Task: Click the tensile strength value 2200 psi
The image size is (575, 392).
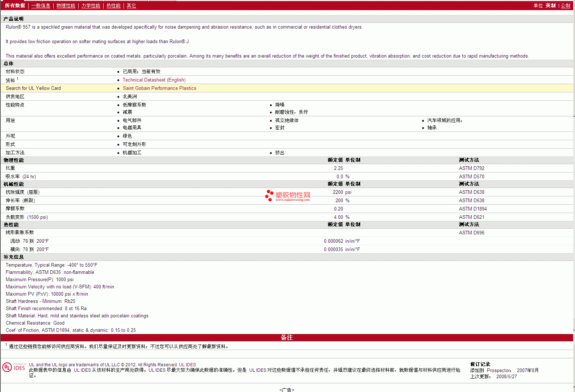Action: click(342, 192)
